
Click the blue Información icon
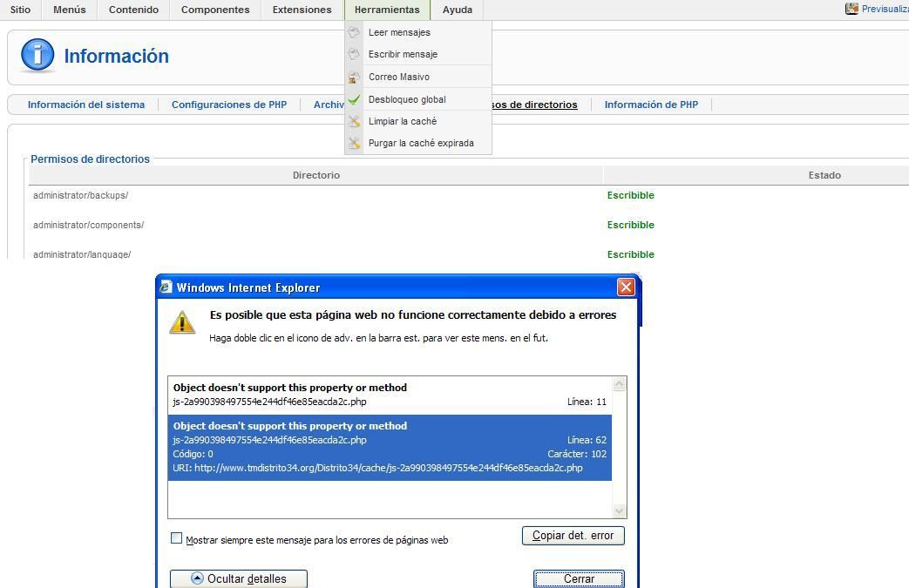tap(37, 56)
